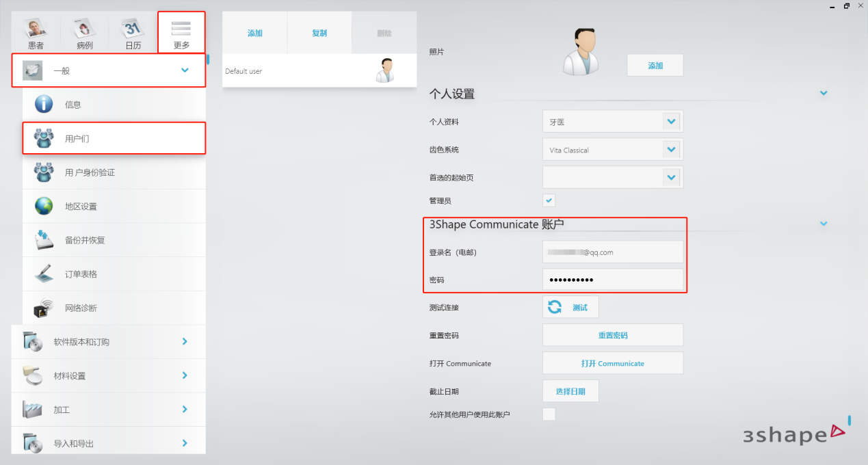Enable 允许其他用户使用此账户
Viewport: 868px width, 465px height.
pos(549,414)
